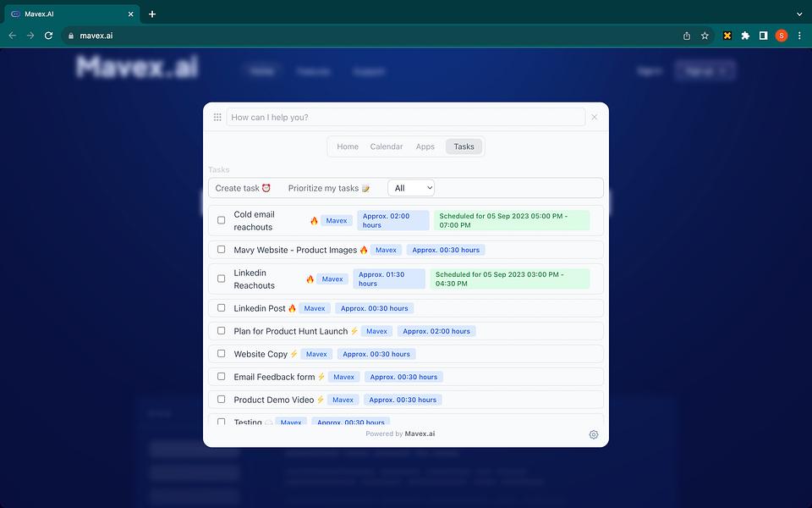812x508 pixels.
Task: Expand the All filter dropdown
Action: coord(411,188)
